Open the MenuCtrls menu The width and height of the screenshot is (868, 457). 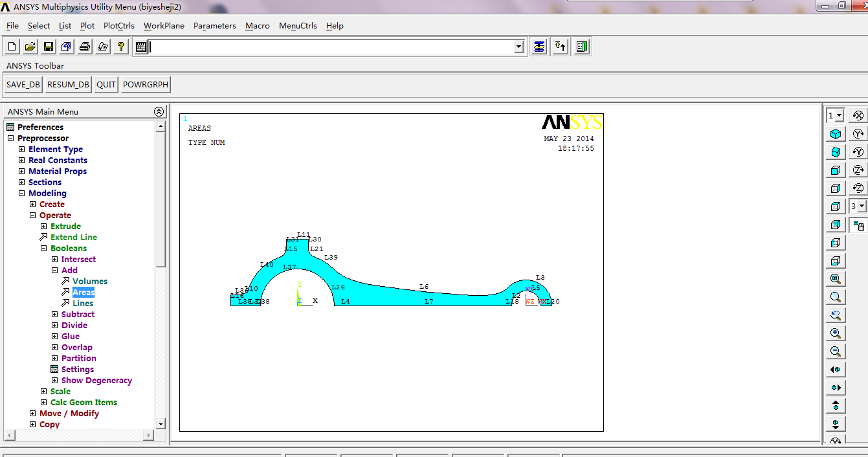(x=298, y=26)
